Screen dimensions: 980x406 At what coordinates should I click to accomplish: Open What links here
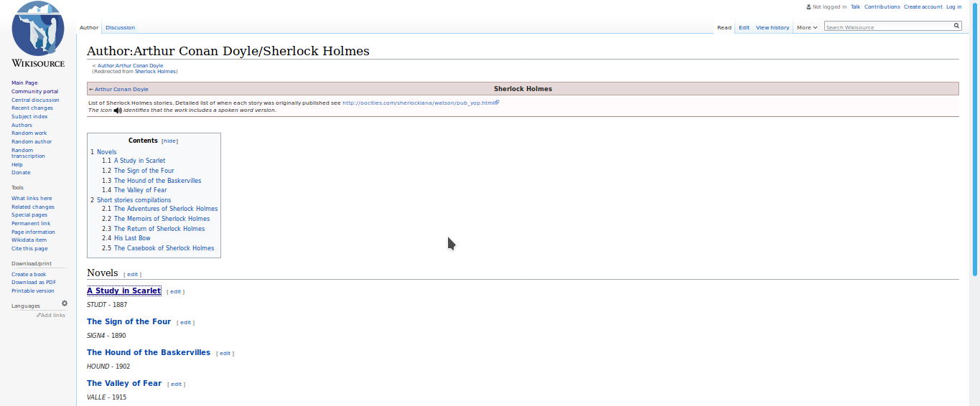(32, 199)
